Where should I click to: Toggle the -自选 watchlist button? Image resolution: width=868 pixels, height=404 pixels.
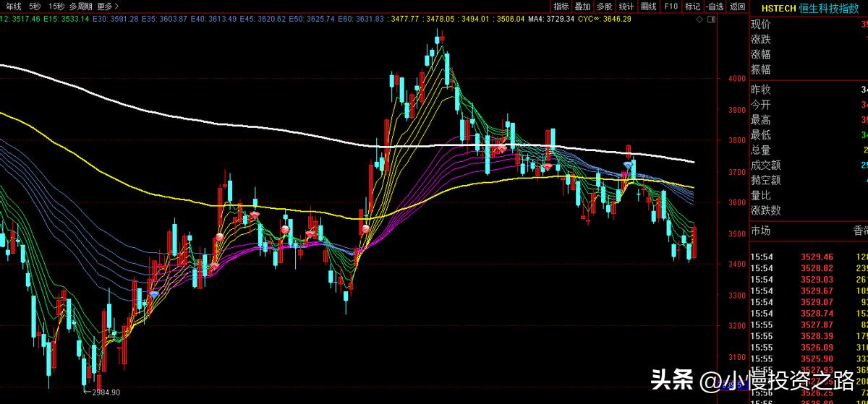(714, 7)
